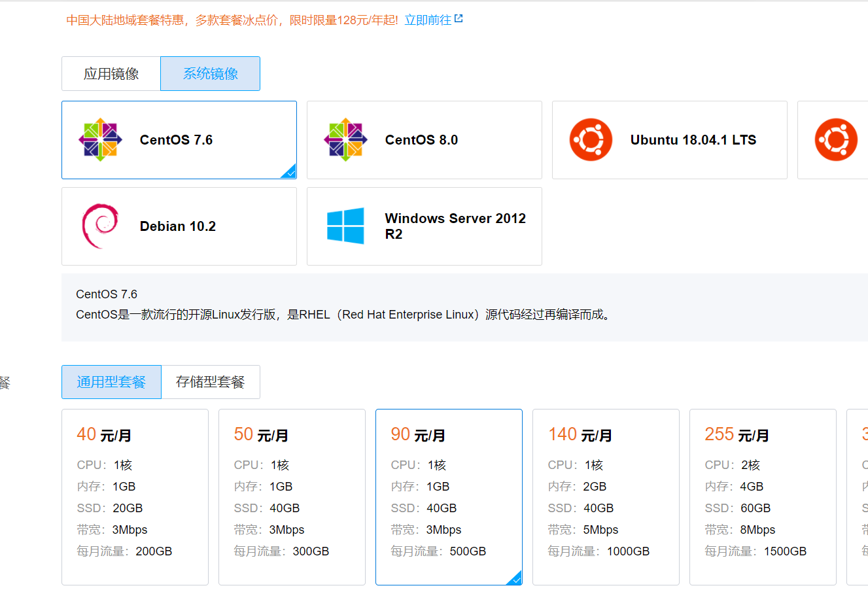
Task: Click the Ubuntu 18.04.1 LTS logo
Action: point(591,140)
